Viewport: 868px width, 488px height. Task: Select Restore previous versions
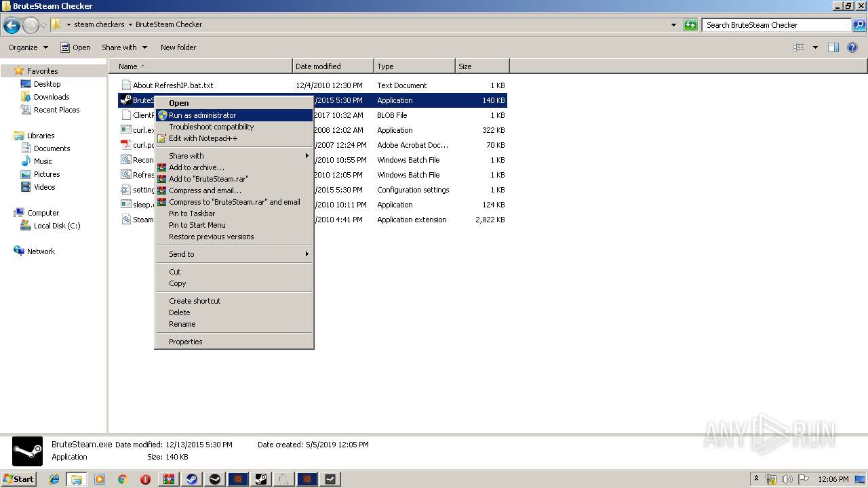click(x=234, y=237)
